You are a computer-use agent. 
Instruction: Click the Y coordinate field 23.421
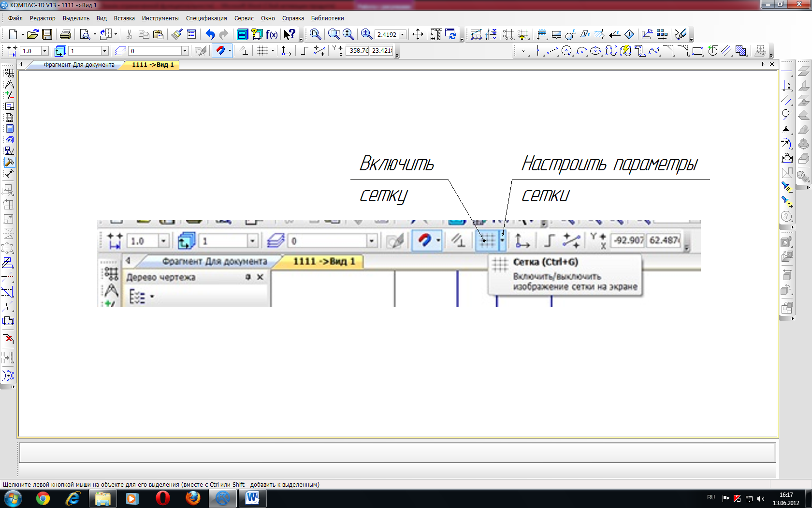point(382,51)
